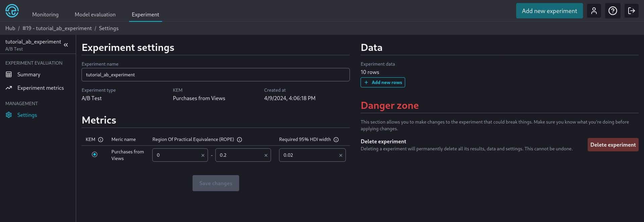
Task: Open Experiment metrics in sidebar
Action: pos(40,88)
